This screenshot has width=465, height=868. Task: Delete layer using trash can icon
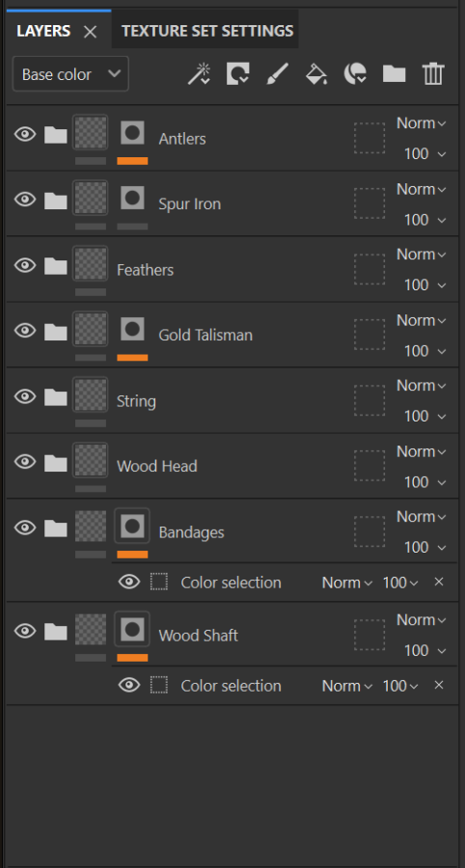(x=433, y=73)
